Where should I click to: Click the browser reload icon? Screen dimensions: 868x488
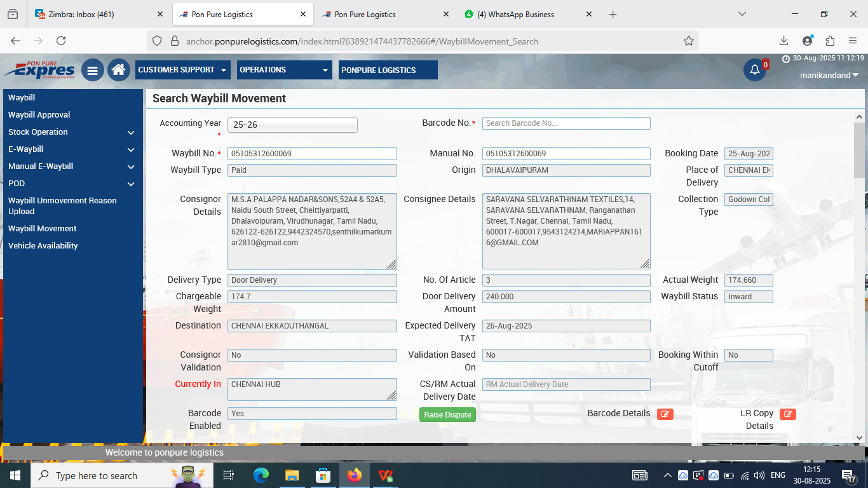pyautogui.click(x=61, y=41)
